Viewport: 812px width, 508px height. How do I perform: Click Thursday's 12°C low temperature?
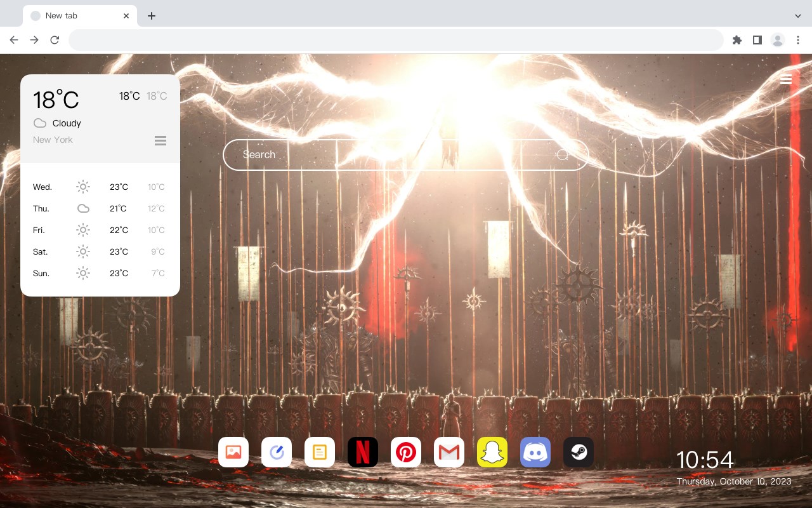point(156,208)
